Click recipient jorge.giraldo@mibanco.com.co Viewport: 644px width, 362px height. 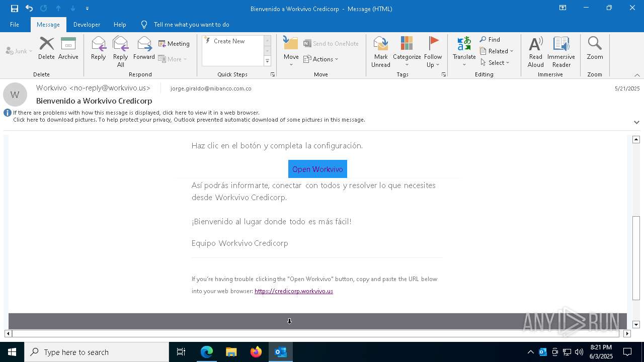click(x=211, y=88)
